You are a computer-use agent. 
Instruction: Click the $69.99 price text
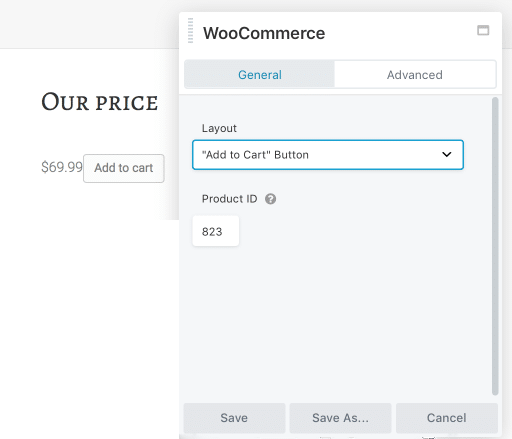[62, 167]
